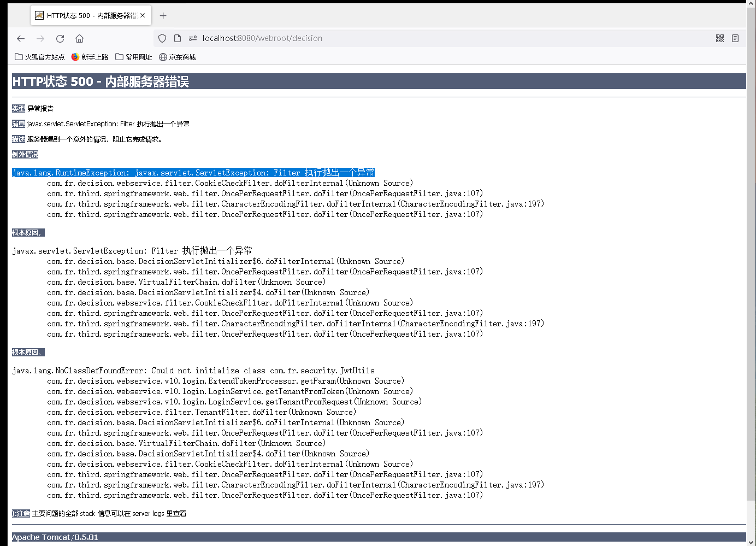Click the address bar URL
756x546 pixels.
click(262, 38)
